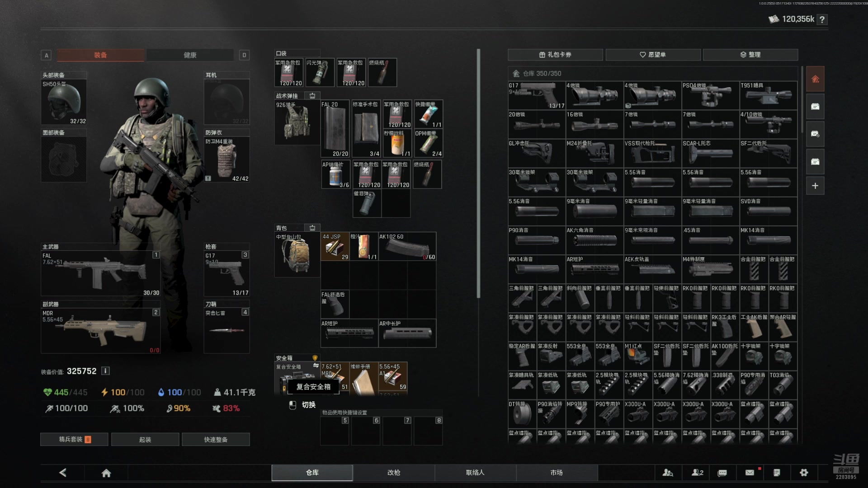Screen dimensions: 868x488
Task: Open the chat message icon
Action: [x=722, y=473]
